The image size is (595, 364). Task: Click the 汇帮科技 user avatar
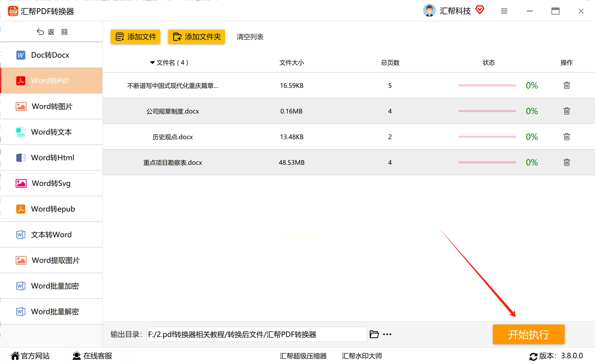click(429, 11)
